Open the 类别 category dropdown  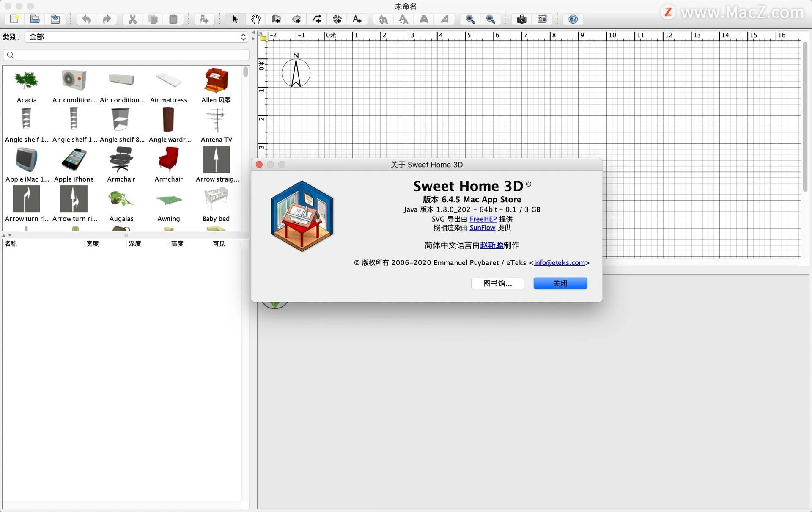[137, 37]
